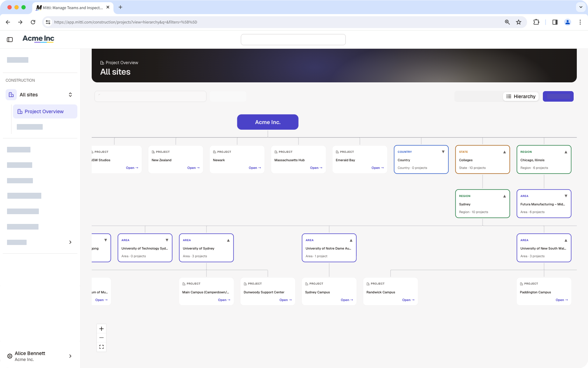Open the New Zealand project link
Viewport: 588px width, 368px height.
click(193, 168)
